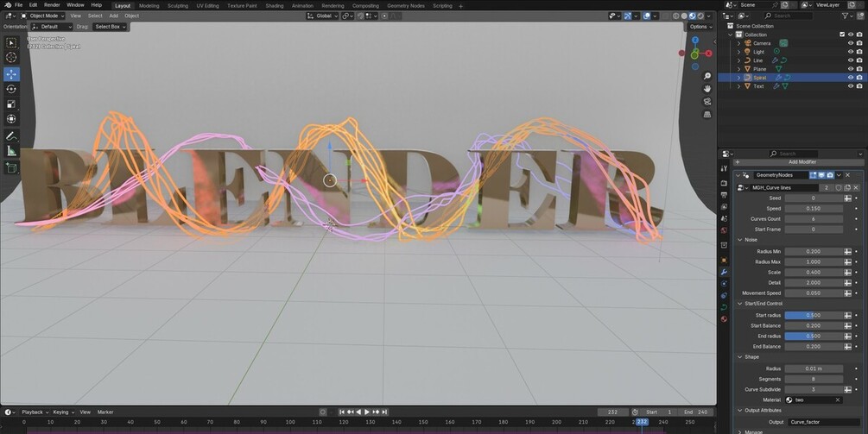Collapse the Start/End Control panel
The width and height of the screenshot is (868, 434).
tap(740, 304)
